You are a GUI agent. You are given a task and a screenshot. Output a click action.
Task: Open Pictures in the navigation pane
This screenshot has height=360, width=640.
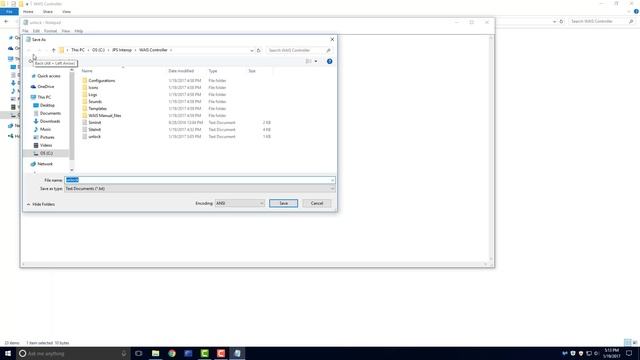pyautogui.click(x=47, y=137)
